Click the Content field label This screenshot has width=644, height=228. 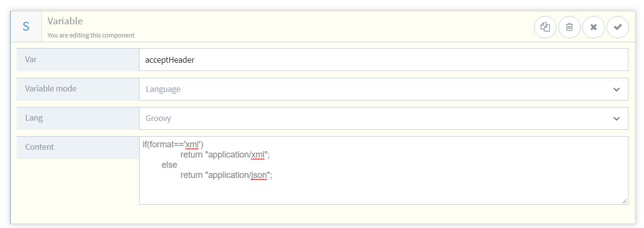(39, 147)
